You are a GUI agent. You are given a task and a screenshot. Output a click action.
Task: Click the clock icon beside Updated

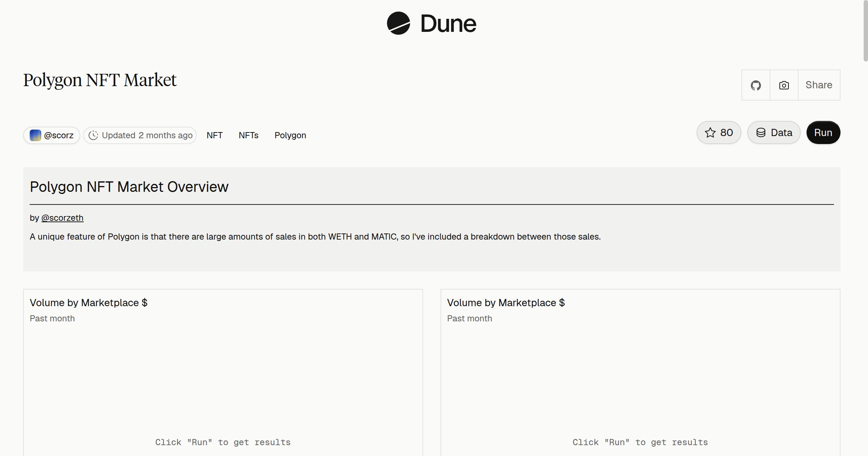[93, 135]
